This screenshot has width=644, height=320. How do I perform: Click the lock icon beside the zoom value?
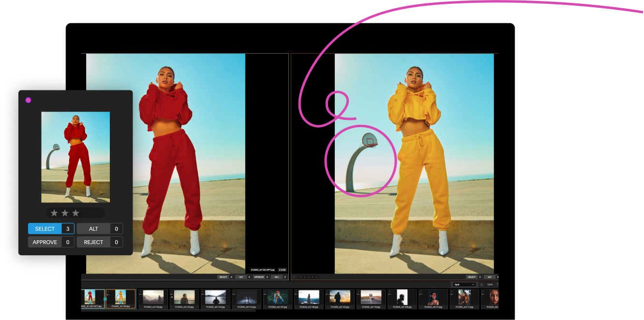[x=481, y=285]
